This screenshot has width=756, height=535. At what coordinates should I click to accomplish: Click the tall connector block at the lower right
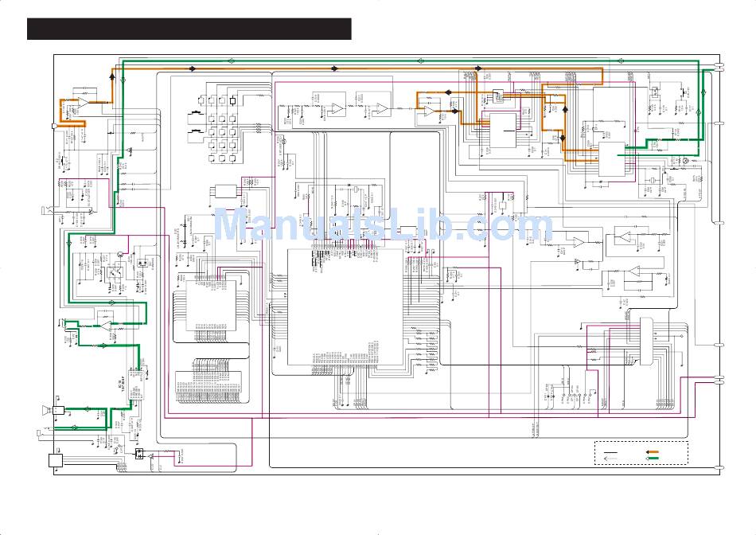646,341
